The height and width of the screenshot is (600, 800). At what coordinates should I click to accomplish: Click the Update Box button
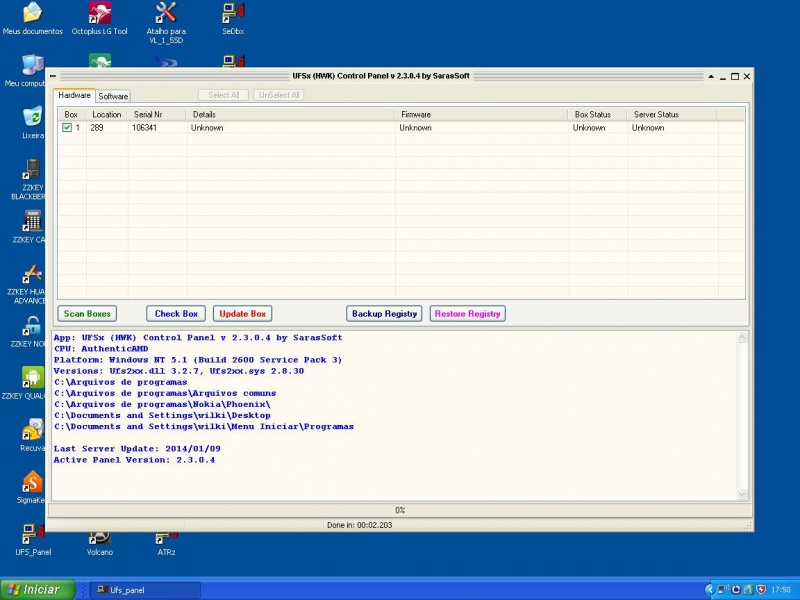click(x=242, y=314)
